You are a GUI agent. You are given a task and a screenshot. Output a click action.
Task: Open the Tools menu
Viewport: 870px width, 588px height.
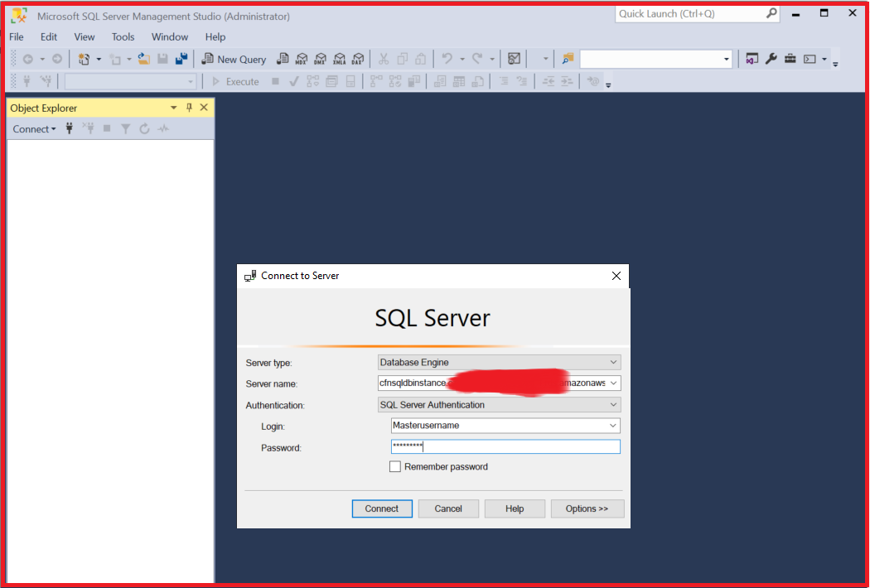click(x=123, y=36)
